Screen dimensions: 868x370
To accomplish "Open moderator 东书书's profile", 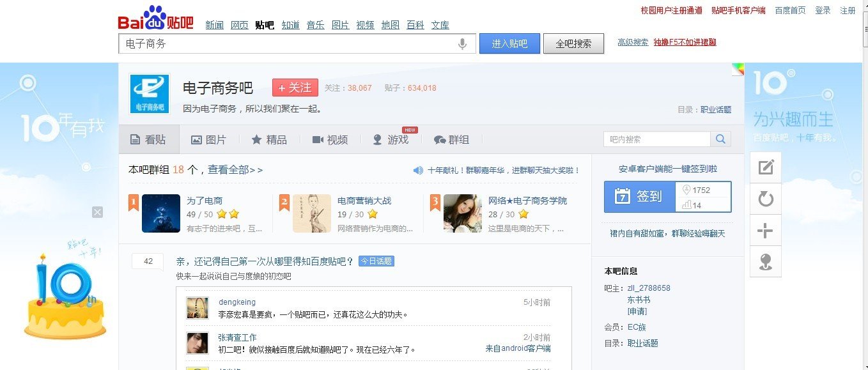I will (639, 300).
